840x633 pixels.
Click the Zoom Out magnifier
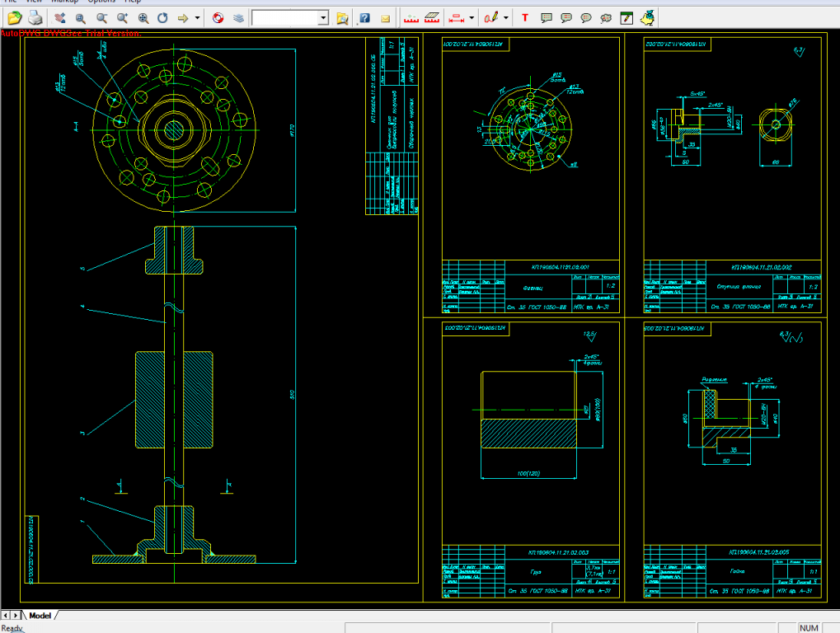[101, 17]
